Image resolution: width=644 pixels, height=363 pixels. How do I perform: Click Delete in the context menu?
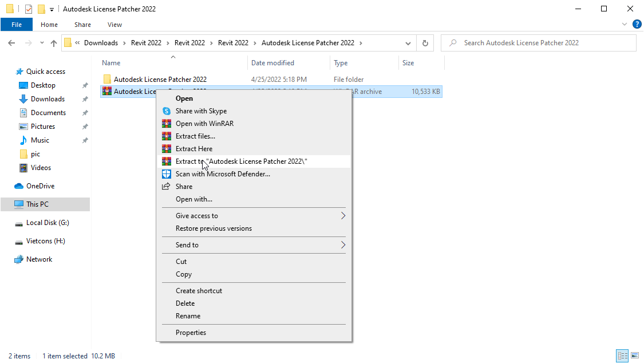(x=185, y=303)
